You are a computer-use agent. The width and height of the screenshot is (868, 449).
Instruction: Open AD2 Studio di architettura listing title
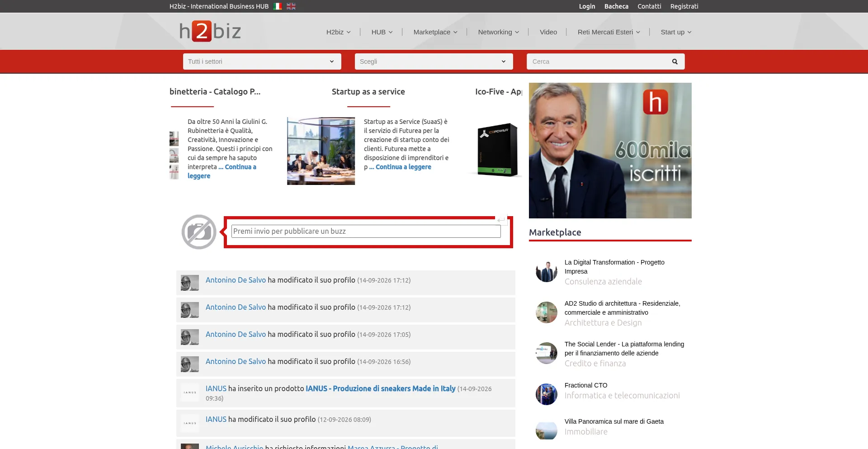pos(622,308)
